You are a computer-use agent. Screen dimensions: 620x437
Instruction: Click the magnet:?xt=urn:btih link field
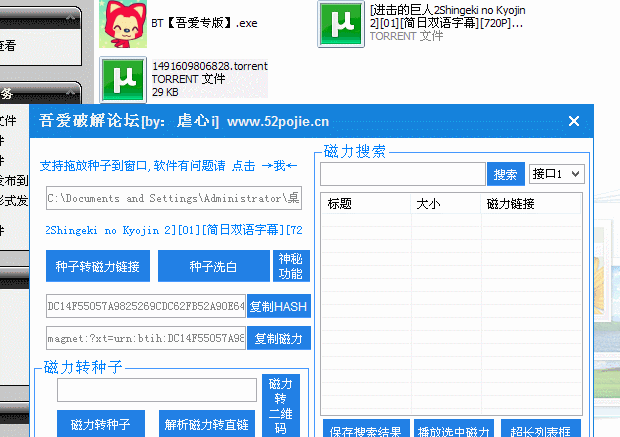pos(146,338)
